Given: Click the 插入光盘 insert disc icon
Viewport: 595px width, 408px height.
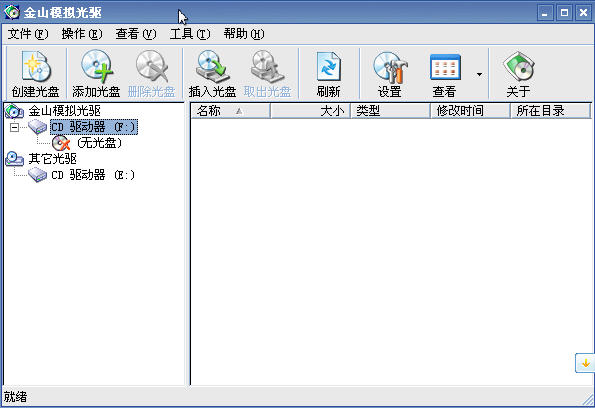Looking at the screenshot, I should click(212, 67).
